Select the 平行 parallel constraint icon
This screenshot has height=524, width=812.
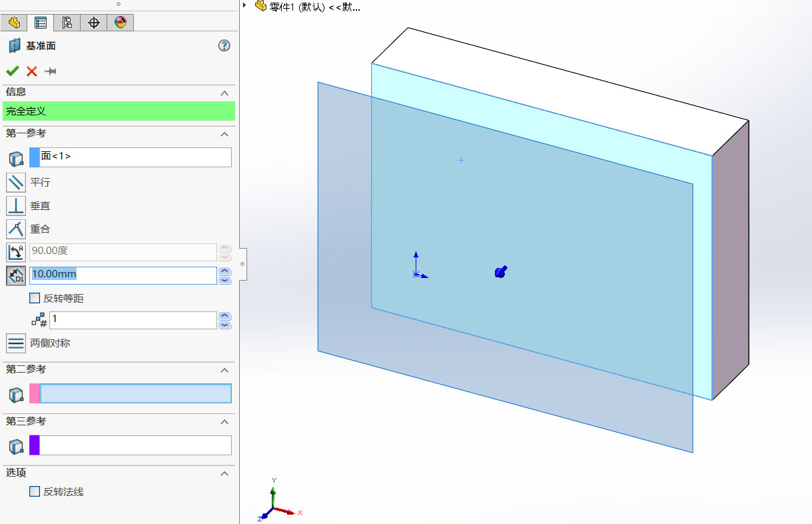tap(16, 182)
